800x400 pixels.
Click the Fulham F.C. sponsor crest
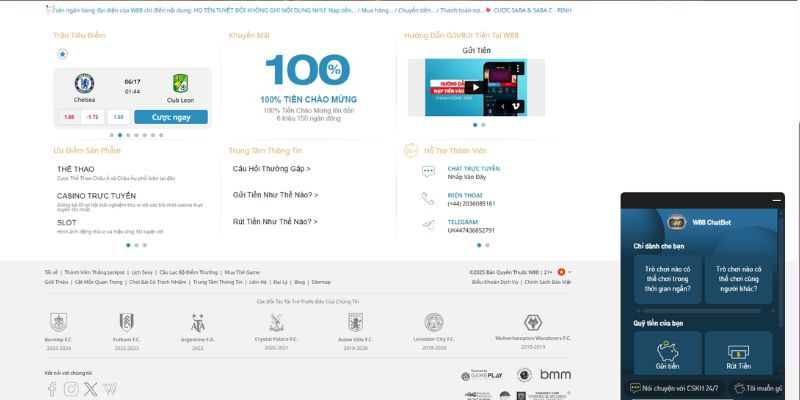click(127, 322)
